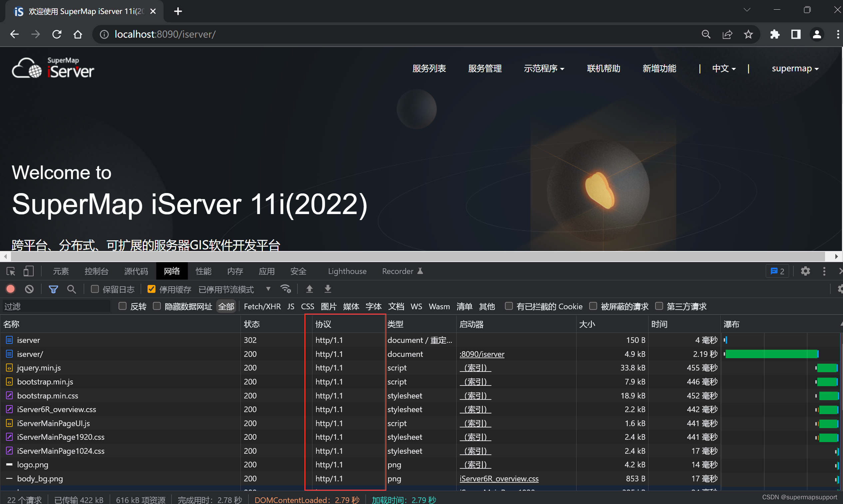Open the browser extensions puzzle icon

tap(775, 34)
